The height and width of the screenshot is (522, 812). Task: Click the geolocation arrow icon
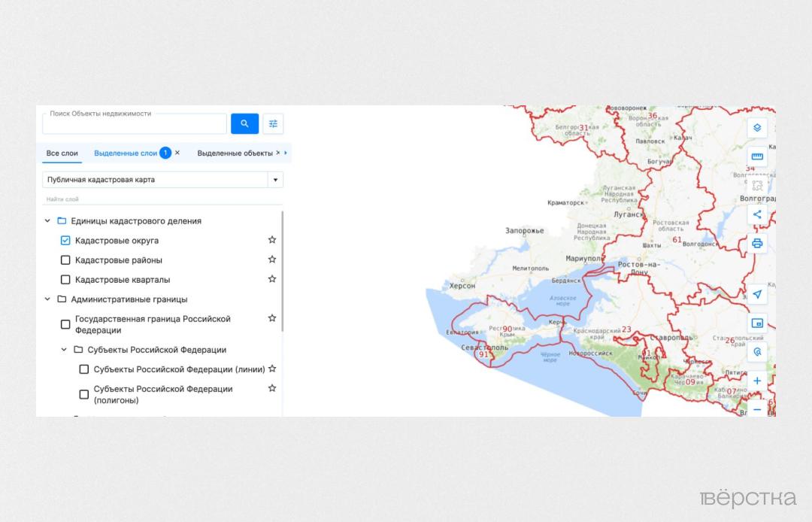click(757, 294)
